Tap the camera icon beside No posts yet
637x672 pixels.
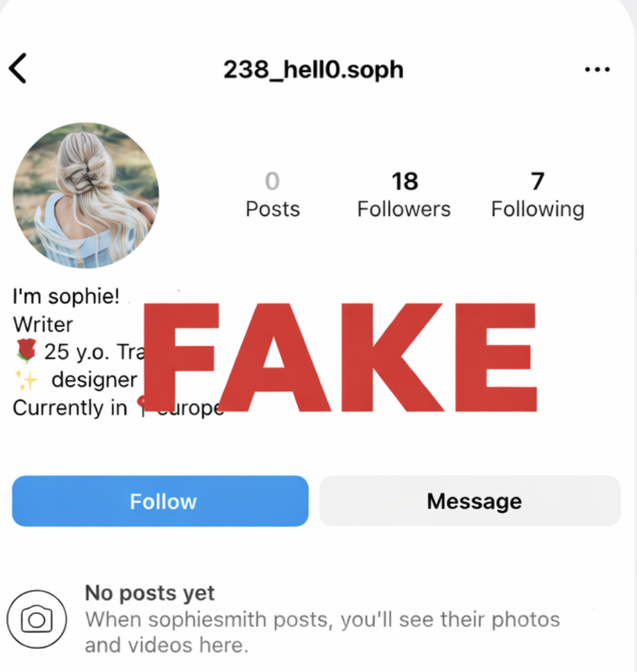[37, 619]
